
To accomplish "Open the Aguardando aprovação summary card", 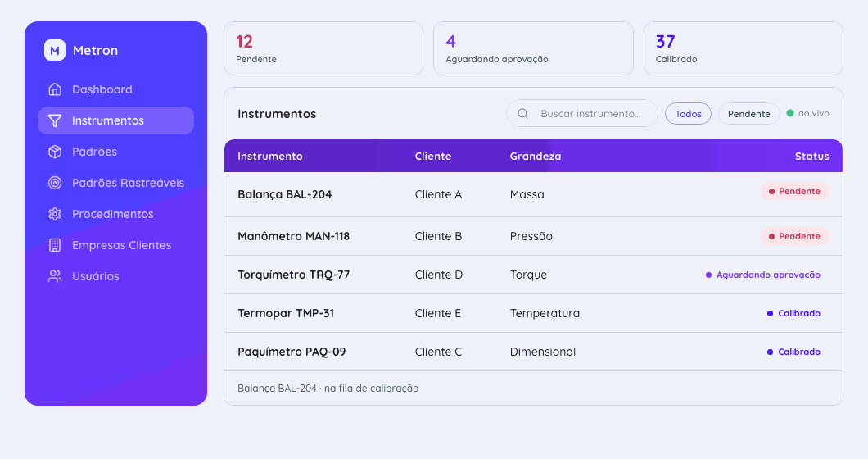I will pyautogui.click(x=533, y=48).
